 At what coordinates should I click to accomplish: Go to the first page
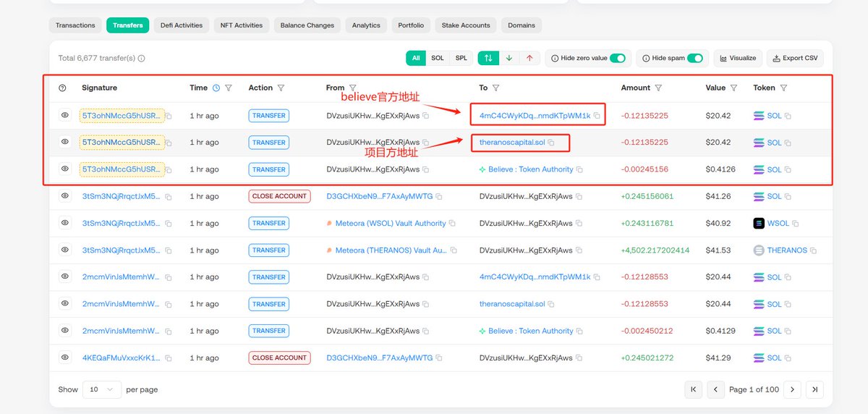(693, 389)
